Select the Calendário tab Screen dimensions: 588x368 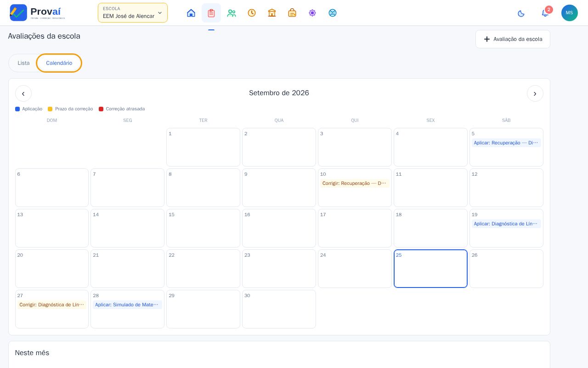click(59, 63)
